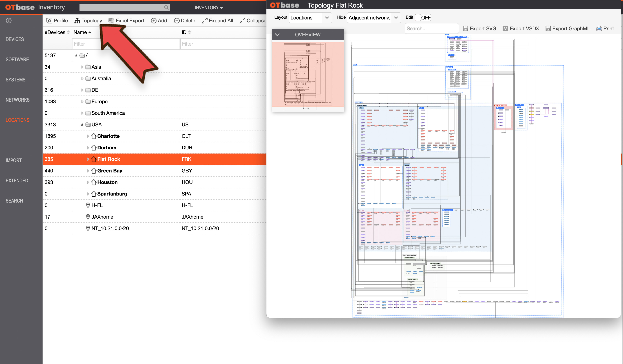Viewport: 623px width, 364px height.
Task: Open the INVENTORY dropdown menu
Action: 209,7
